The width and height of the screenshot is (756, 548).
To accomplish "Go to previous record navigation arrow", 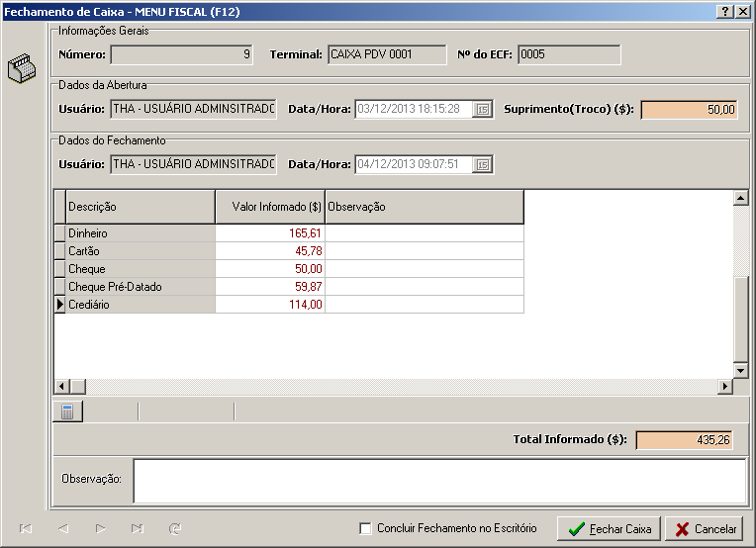I will pos(63,529).
